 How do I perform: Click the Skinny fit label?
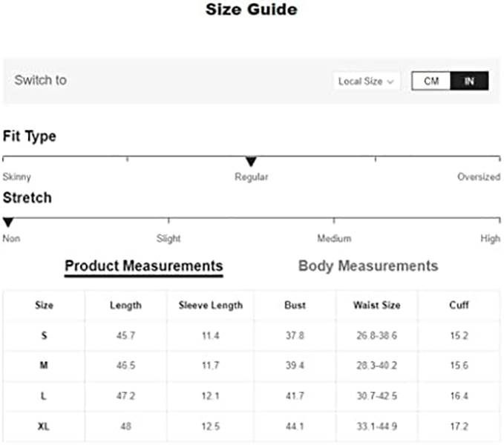[17, 177]
